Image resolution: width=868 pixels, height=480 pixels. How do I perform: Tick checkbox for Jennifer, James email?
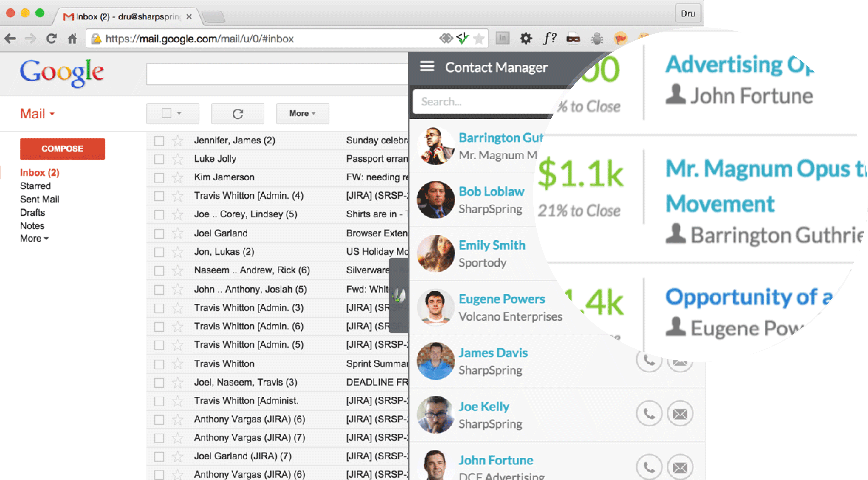coord(159,141)
